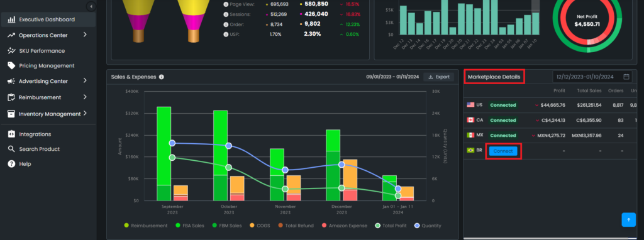
Task: Click the Help question mark icon
Action: coord(11,164)
